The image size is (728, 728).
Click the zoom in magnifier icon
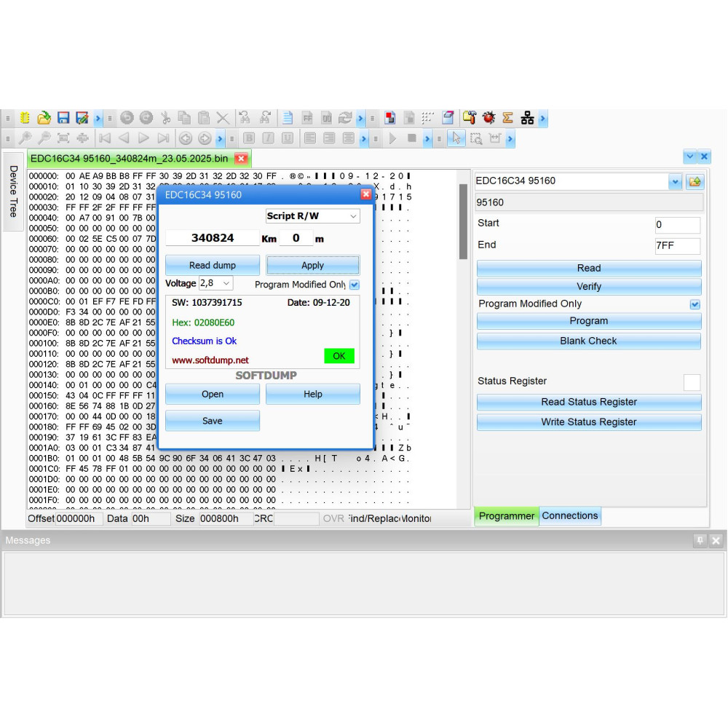(x=25, y=138)
